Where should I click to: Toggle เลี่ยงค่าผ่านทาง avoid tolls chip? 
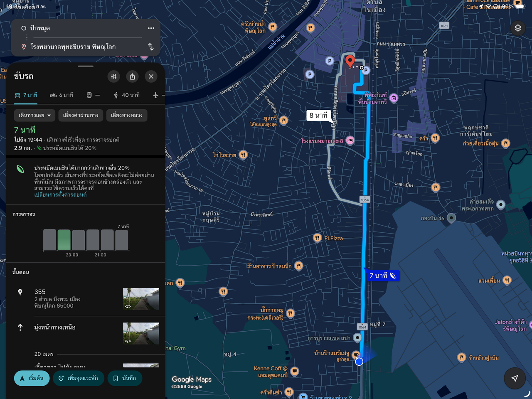(x=81, y=115)
